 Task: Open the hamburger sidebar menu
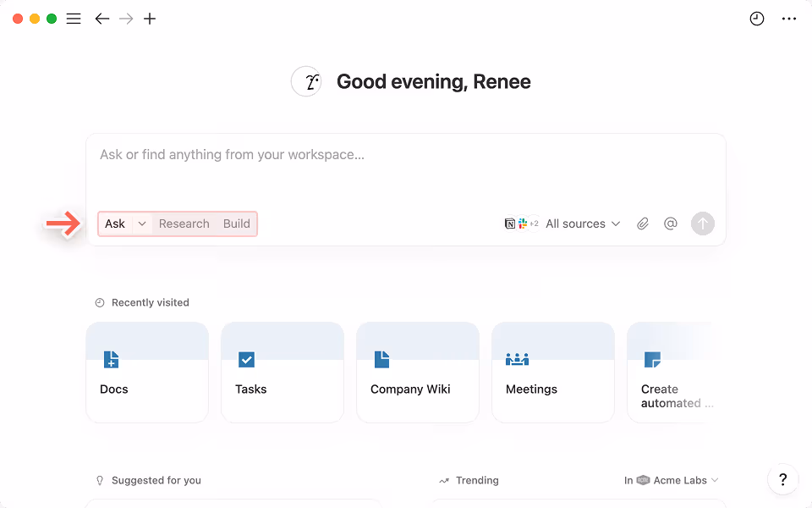(x=74, y=18)
